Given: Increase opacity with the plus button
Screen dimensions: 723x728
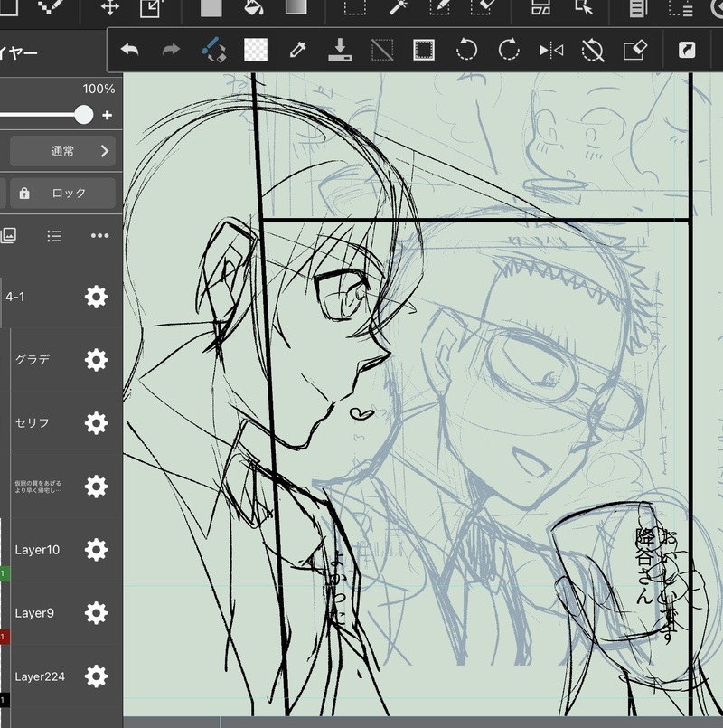Looking at the screenshot, I should click(108, 115).
